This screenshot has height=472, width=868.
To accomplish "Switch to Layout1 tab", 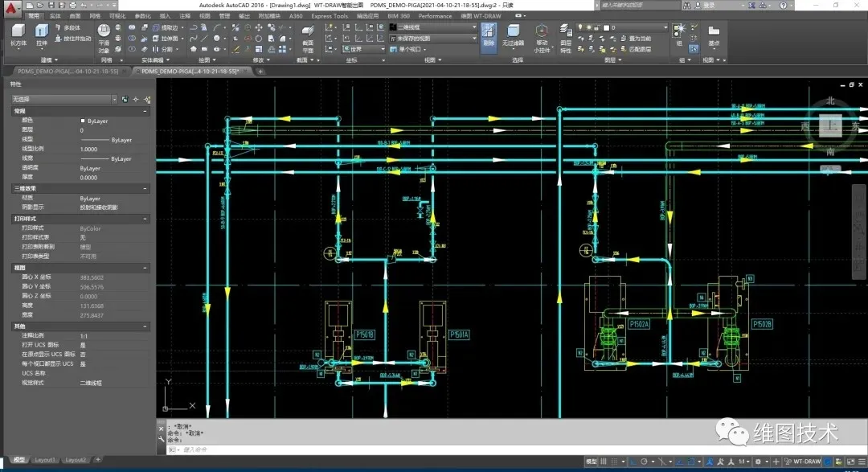I will coord(45,460).
